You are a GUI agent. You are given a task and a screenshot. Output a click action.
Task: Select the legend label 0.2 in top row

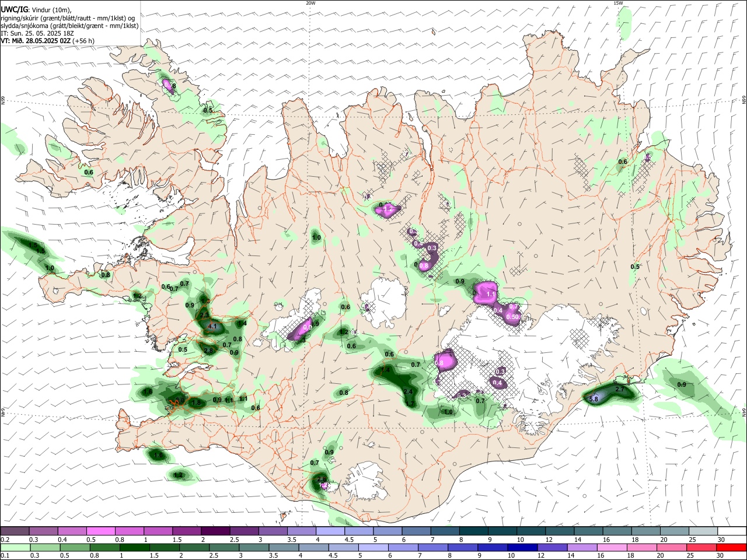pos(5,540)
